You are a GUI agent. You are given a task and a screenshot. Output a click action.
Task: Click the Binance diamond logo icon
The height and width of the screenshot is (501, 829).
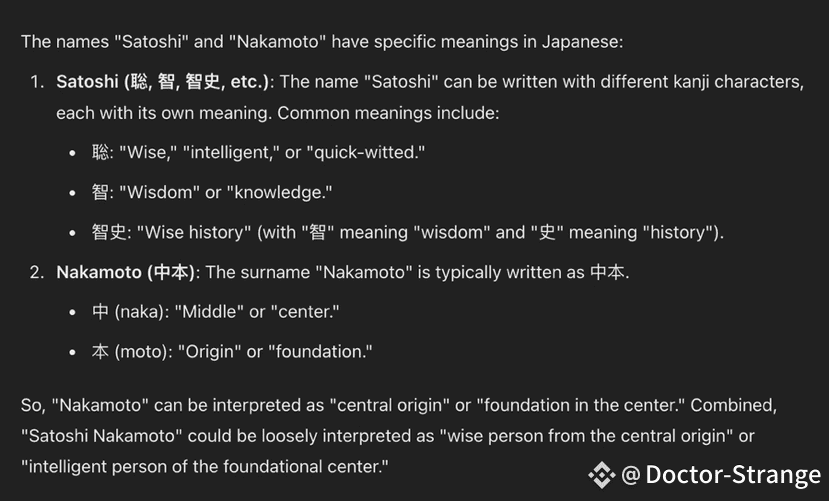(x=601, y=474)
